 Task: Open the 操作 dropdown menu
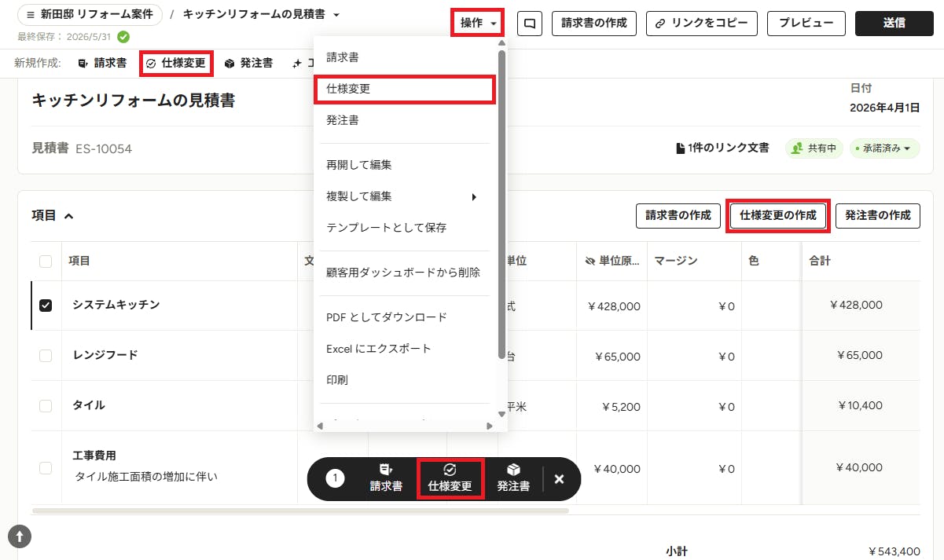point(478,23)
